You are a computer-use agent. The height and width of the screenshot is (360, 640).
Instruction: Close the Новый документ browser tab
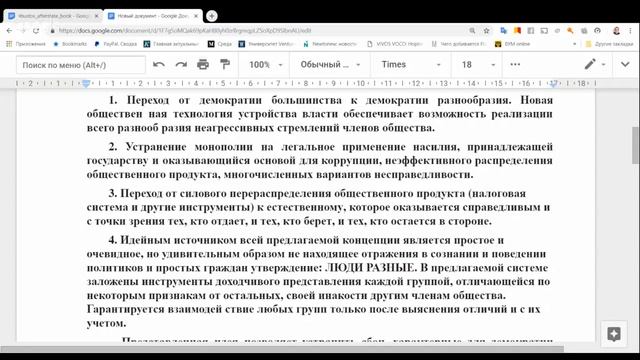(196, 16)
